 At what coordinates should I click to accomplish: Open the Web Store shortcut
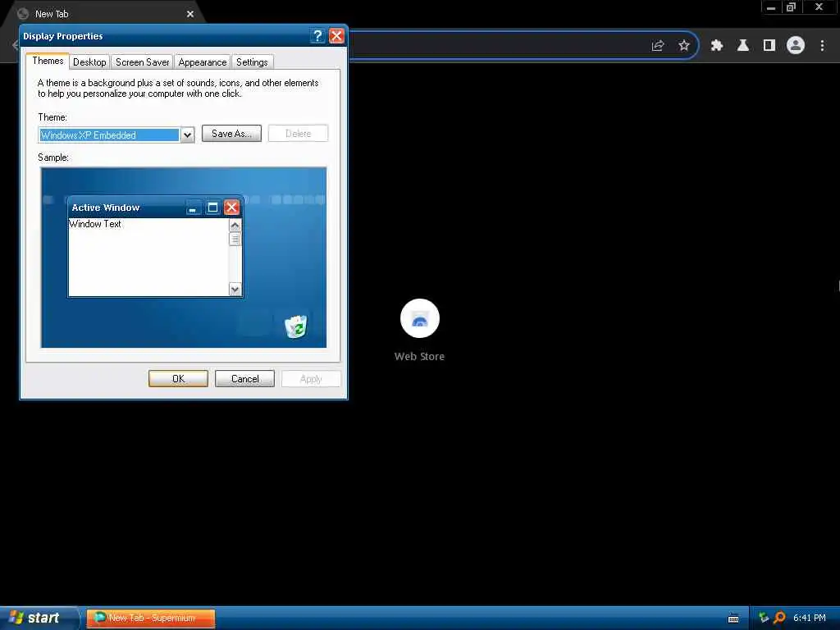419,330
